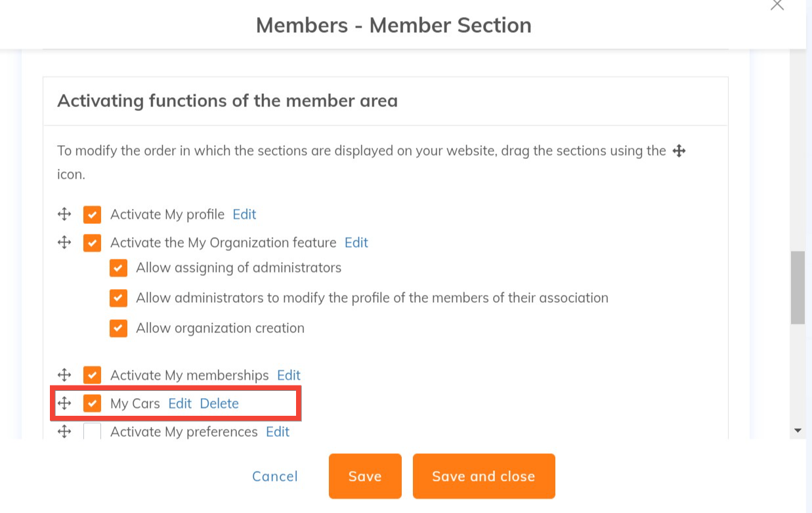Close the Member Section dialog with X

777,5
